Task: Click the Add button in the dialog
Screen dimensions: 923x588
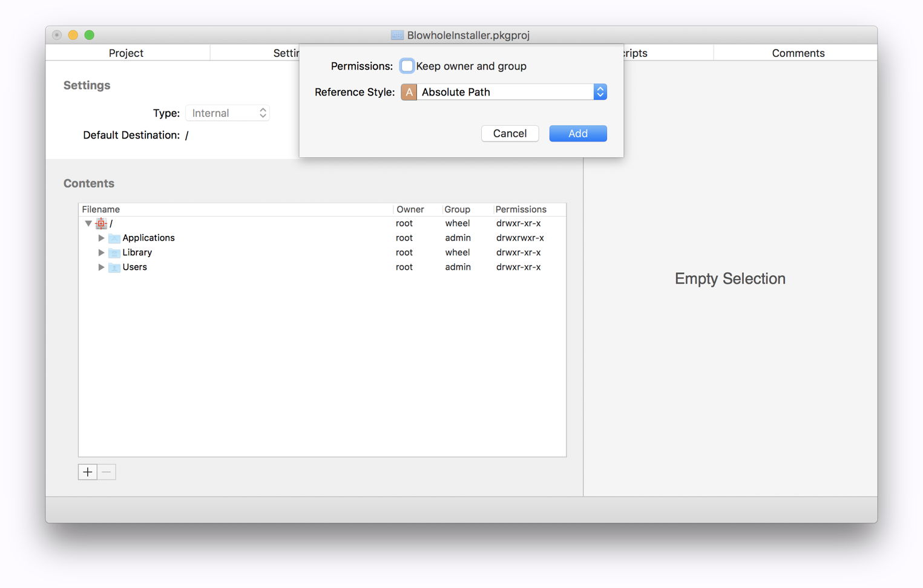Action: [577, 133]
